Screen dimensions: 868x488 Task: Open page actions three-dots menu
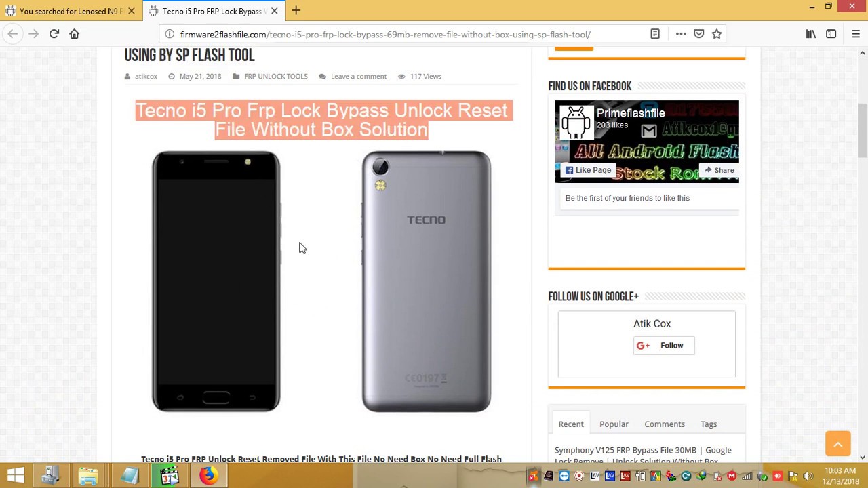point(681,34)
